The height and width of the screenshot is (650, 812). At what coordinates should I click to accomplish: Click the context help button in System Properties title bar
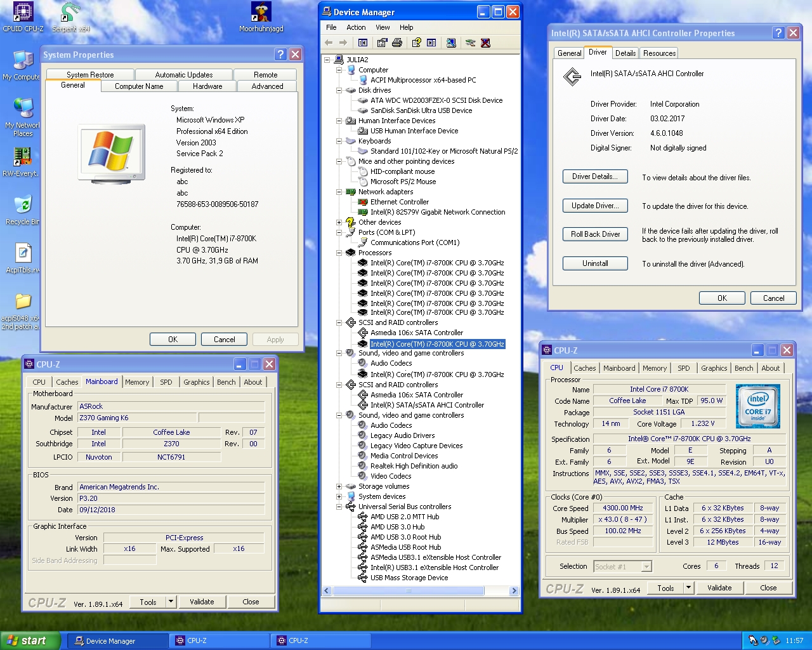(280, 55)
